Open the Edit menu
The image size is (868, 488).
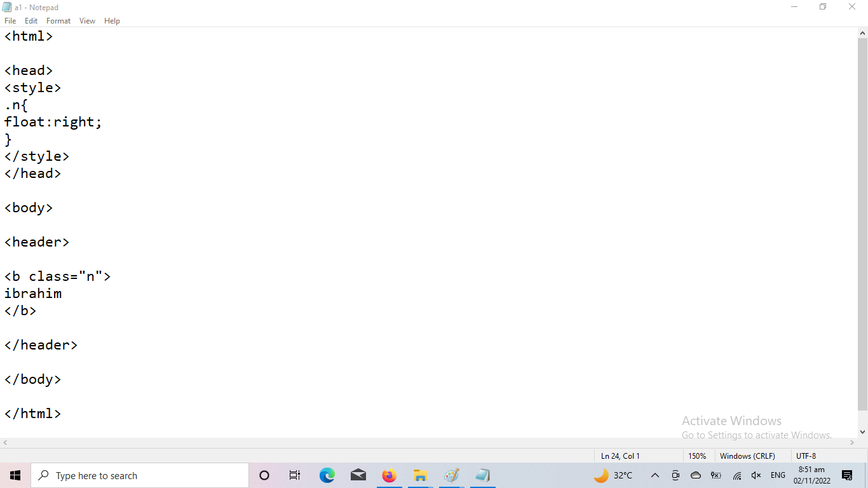tap(31, 21)
